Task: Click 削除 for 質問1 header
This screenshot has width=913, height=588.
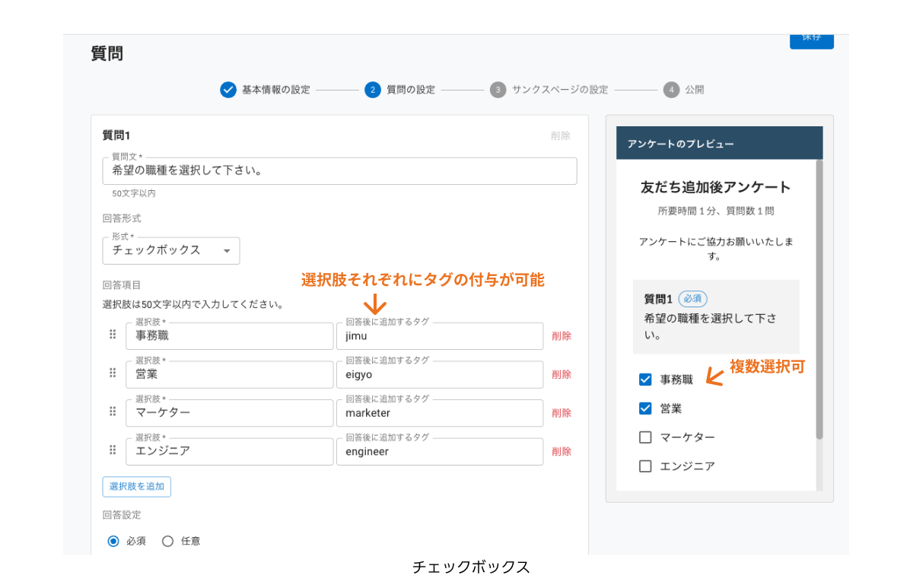Action: coord(561,135)
